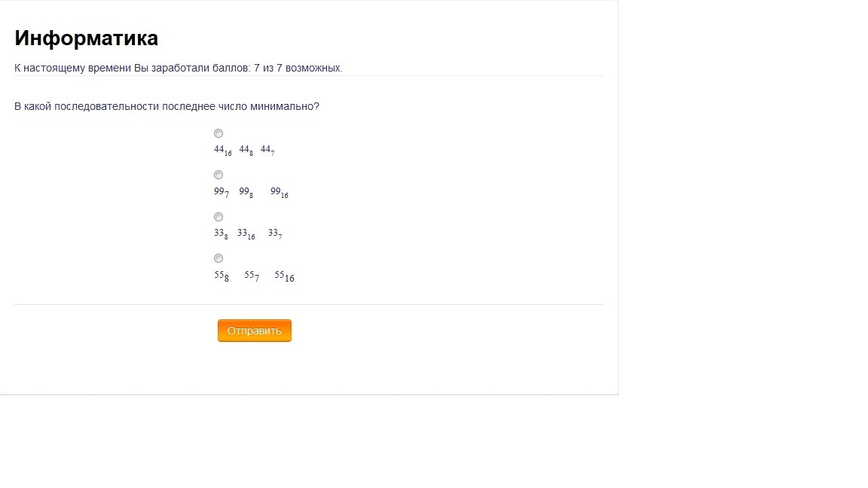This screenshot has height=488, width=868.
Task: Click the number 44 with base 7
Action: click(267, 151)
